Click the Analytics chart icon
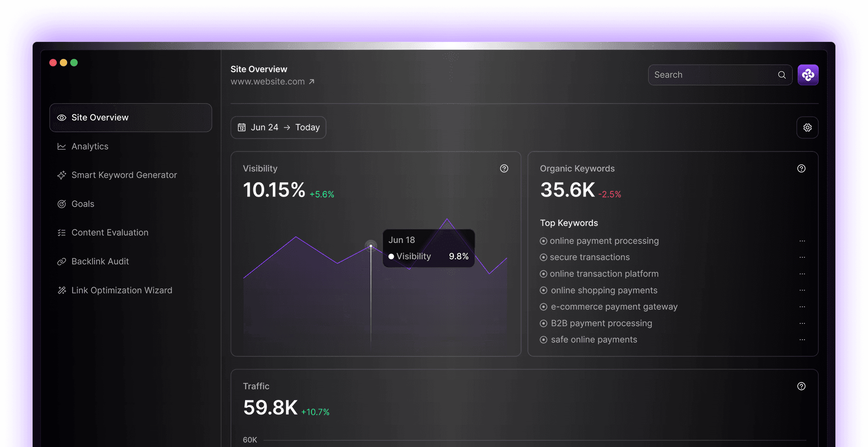This screenshot has height=447, width=868. coord(61,146)
